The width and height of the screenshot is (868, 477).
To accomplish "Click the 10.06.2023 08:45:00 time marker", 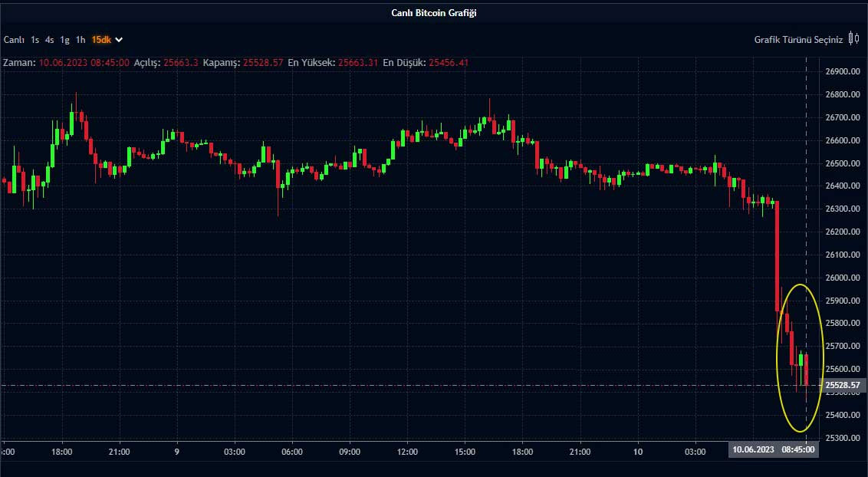I will tap(773, 450).
